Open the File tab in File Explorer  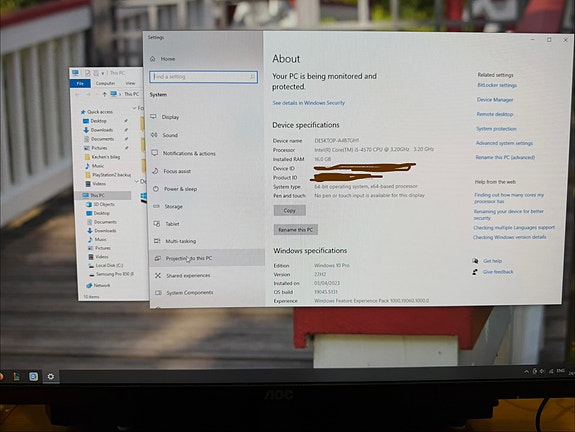tap(80, 84)
